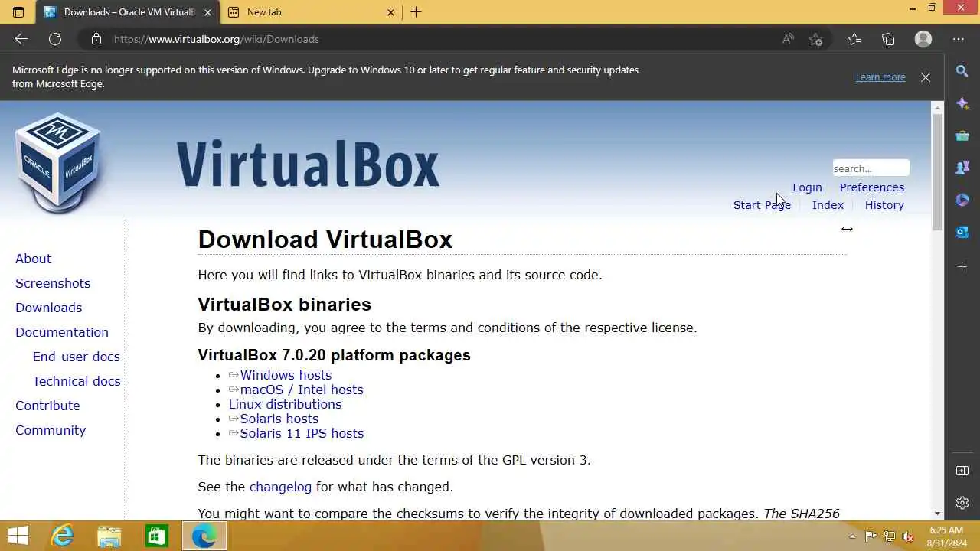Open the History link
The width and height of the screenshot is (980, 551).
click(884, 205)
